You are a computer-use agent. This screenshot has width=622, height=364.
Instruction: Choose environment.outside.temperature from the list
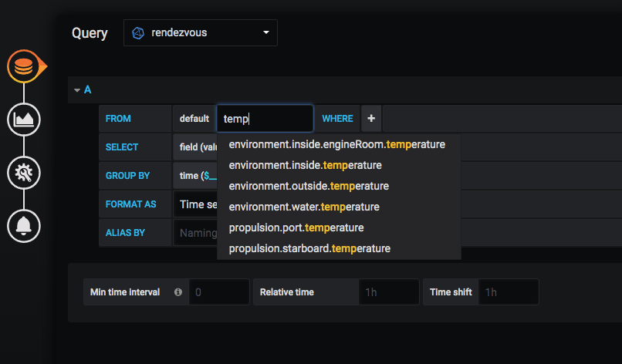pos(309,186)
